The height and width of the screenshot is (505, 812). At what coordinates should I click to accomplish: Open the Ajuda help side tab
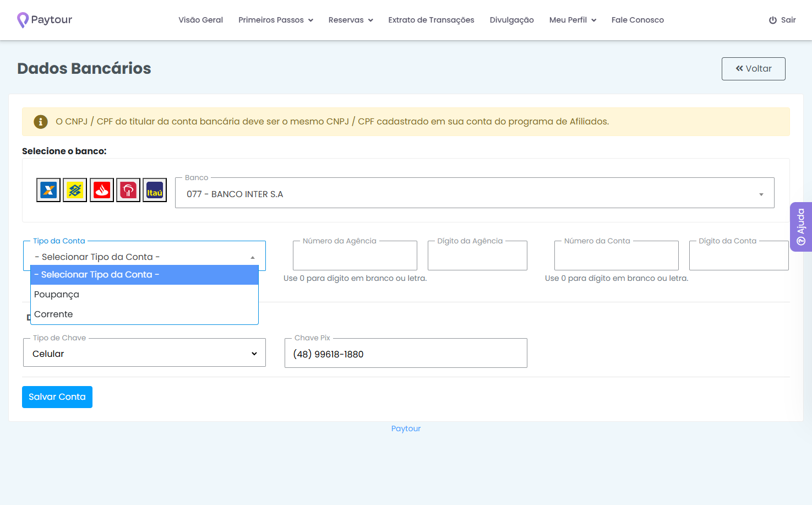coord(801,227)
